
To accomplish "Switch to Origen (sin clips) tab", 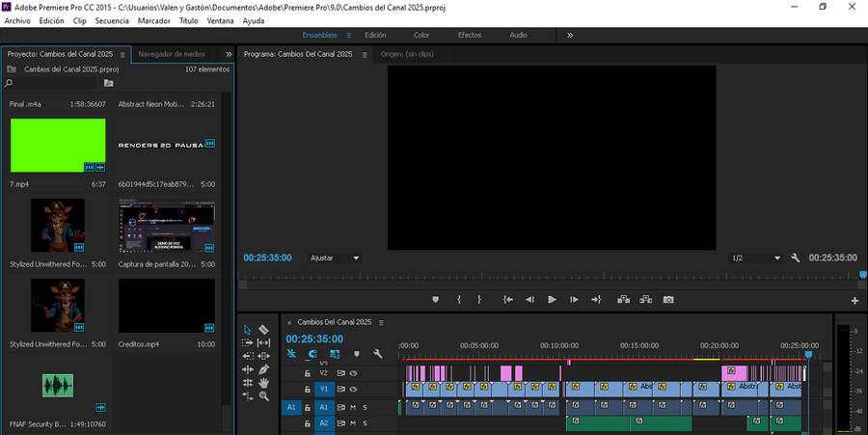I will (407, 54).
